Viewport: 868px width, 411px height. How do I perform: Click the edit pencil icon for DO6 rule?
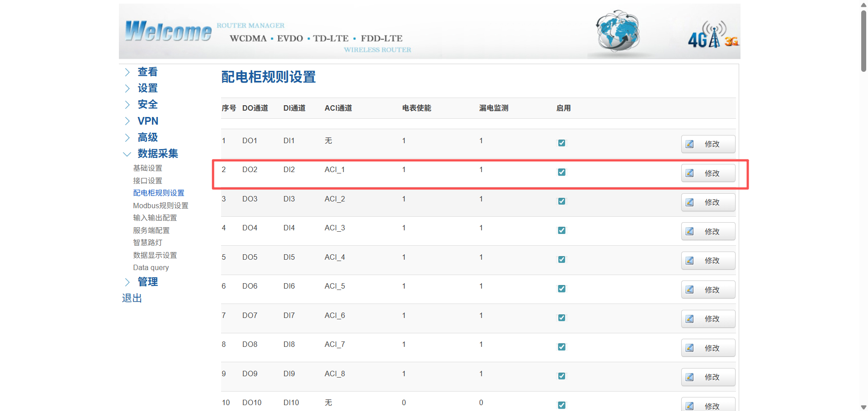point(689,290)
